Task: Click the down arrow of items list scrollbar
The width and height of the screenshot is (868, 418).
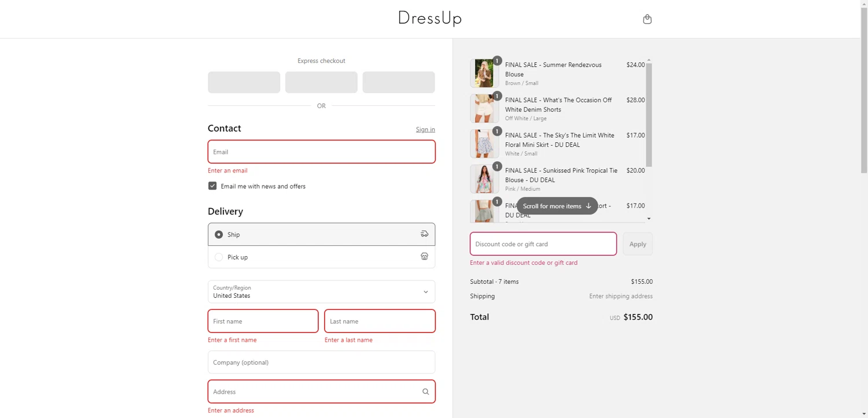Action: (x=649, y=219)
